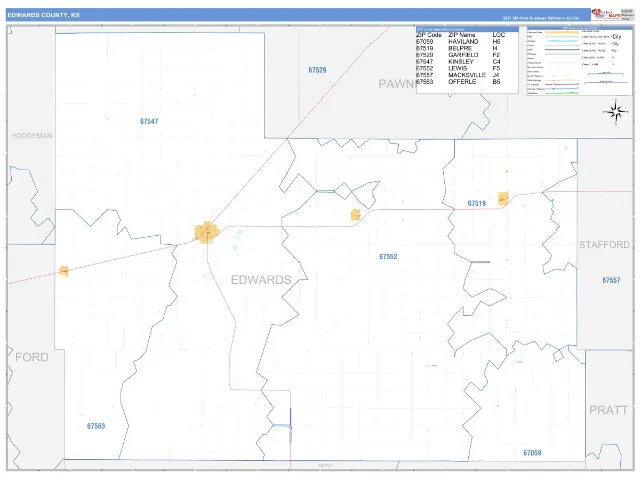The image size is (640, 480).
Task: Click the STAFFORD county label
Action: [604, 244]
